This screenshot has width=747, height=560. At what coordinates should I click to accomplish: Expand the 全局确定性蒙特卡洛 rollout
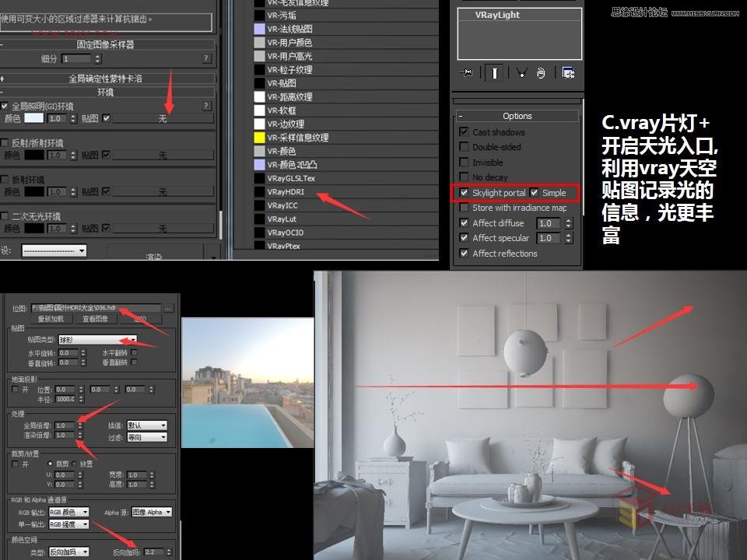pos(109,79)
